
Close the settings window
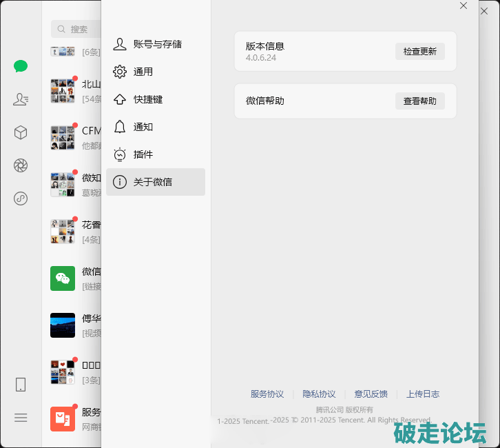click(x=463, y=6)
